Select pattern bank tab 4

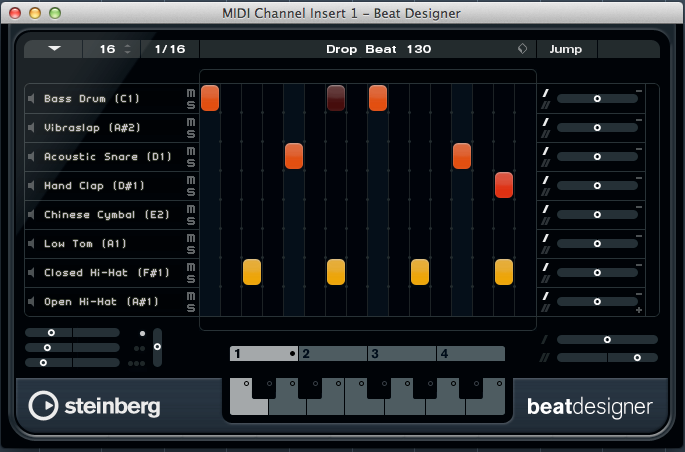tap(471, 353)
